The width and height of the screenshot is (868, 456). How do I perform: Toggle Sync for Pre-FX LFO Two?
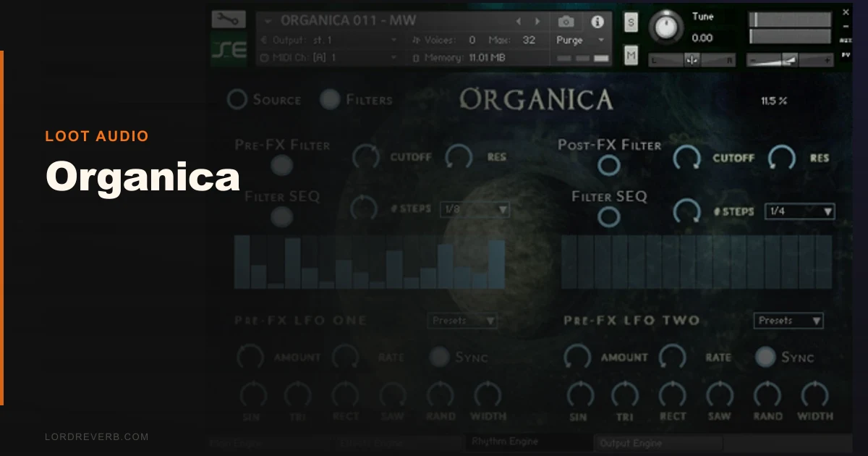(x=765, y=357)
